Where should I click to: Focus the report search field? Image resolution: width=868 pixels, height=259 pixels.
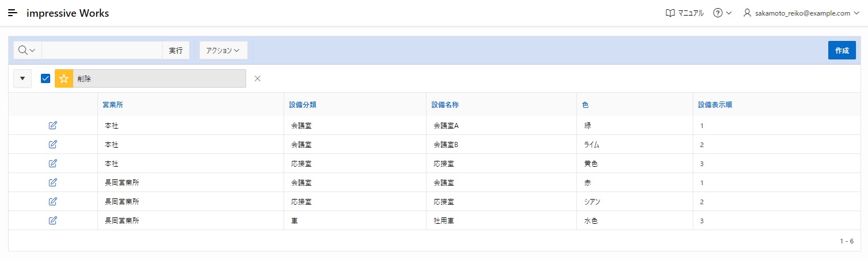tap(102, 50)
